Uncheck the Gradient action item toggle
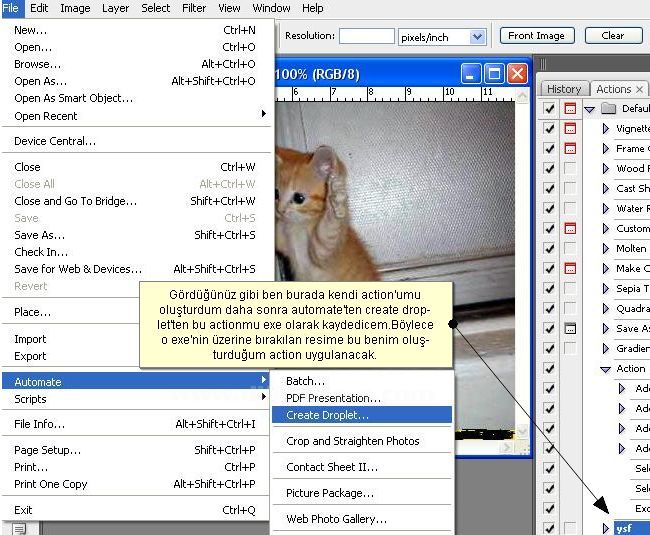The image size is (650, 535). tap(549, 349)
